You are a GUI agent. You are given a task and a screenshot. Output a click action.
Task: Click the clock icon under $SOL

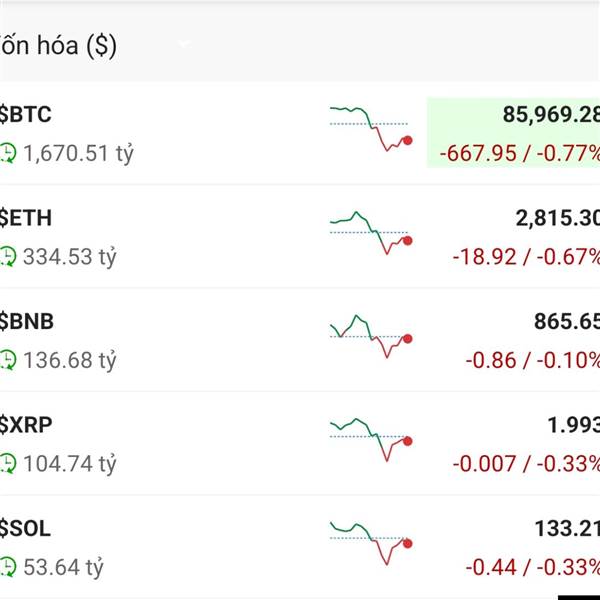click(8, 568)
